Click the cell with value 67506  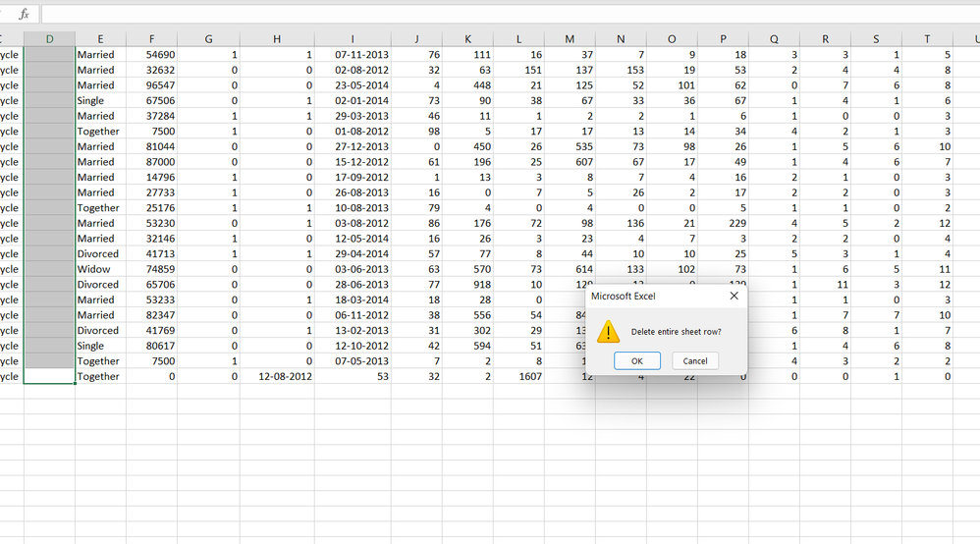coord(151,101)
